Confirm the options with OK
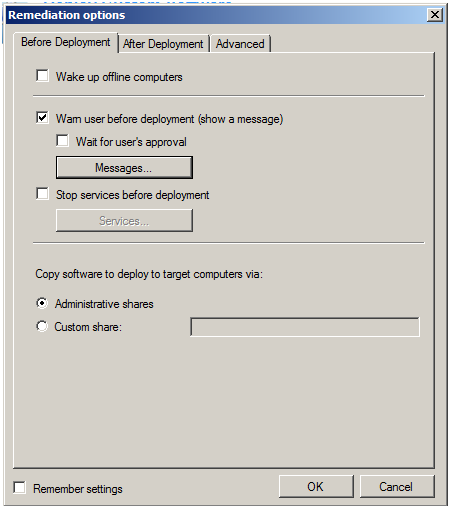This screenshot has width=453, height=511. [x=316, y=487]
